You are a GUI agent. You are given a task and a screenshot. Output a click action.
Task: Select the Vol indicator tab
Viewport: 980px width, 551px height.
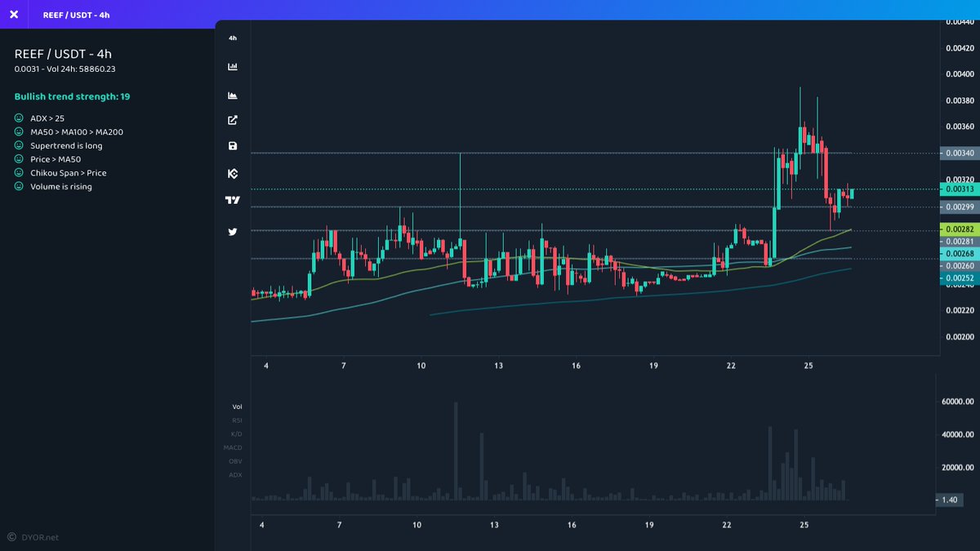[x=237, y=407]
